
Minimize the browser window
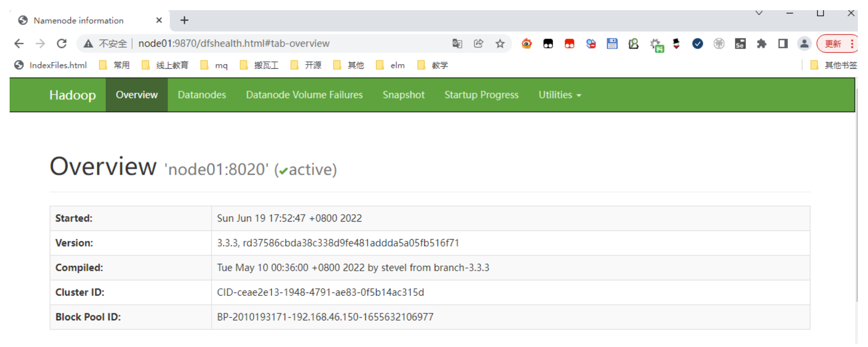[789, 13]
